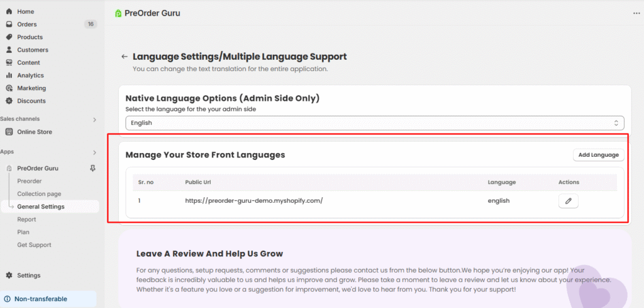Expand the Apps section chevron

tap(94, 152)
